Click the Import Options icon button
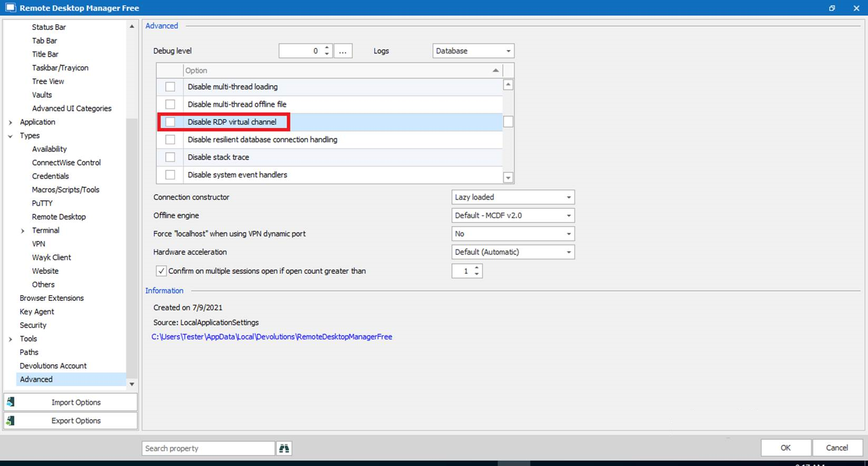The image size is (868, 466). 11,402
